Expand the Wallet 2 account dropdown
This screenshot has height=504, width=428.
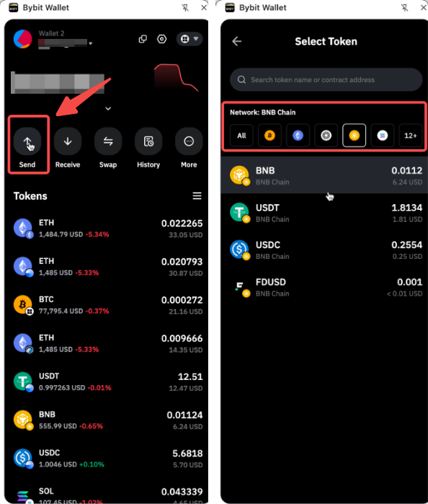point(91,43)
